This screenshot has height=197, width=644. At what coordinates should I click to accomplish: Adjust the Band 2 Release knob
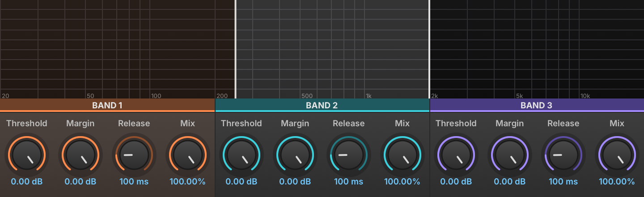[x=349, y=154]
